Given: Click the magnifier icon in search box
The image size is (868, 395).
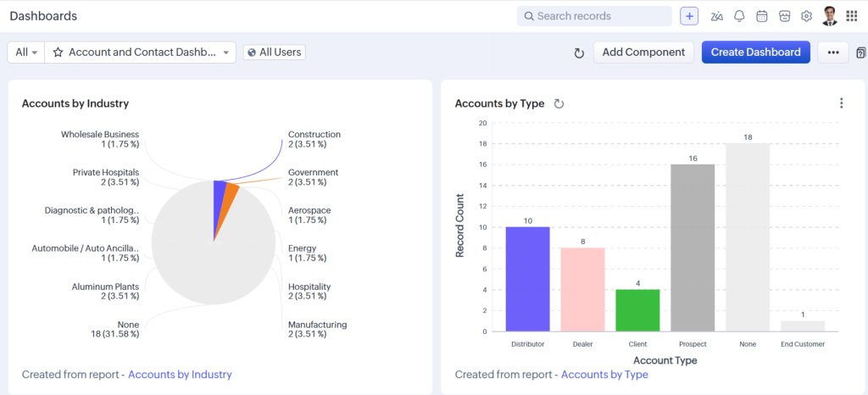Looking at the screenshot, I should [529, 16].
